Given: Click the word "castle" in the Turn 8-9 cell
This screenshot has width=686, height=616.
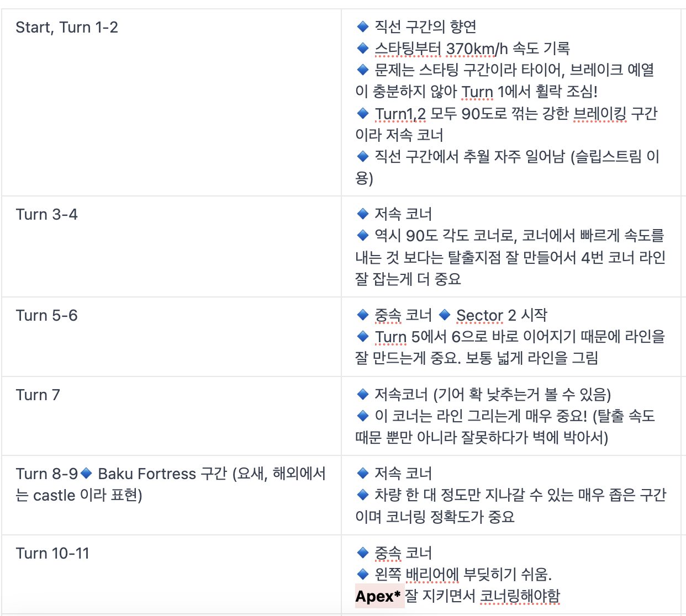Looking at the screenshot, I should click(x=54, y=496).
